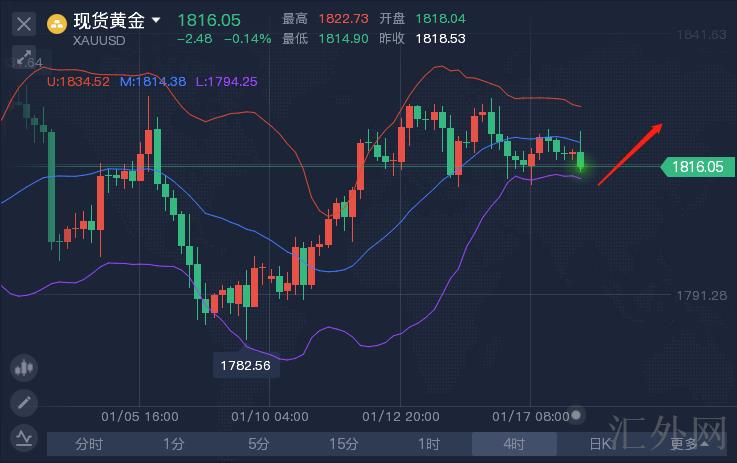Screen dimensions: 737x463
Task: Click the 1816.05 current price tag on axis
Action: (696, 167)
